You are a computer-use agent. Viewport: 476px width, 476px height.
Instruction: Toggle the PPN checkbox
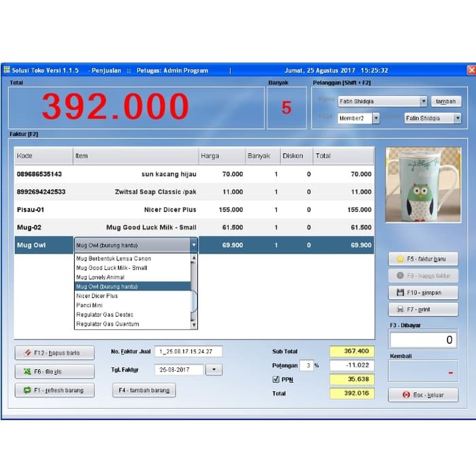pos(275,379)
